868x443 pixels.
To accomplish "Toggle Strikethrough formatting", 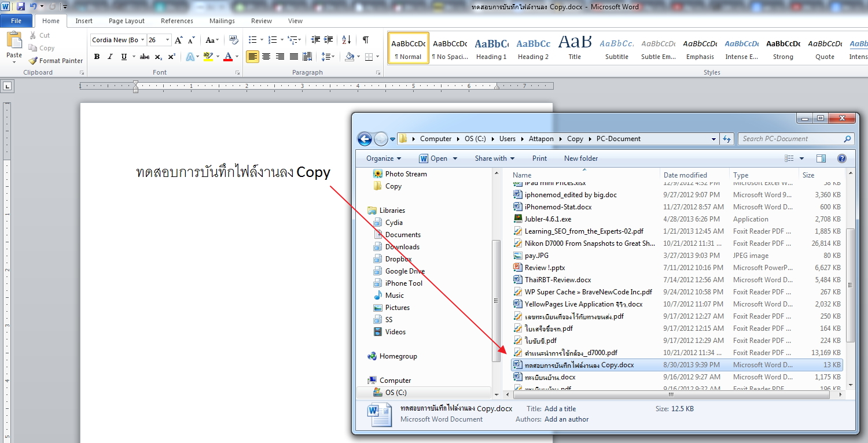I will coord(145,57).
